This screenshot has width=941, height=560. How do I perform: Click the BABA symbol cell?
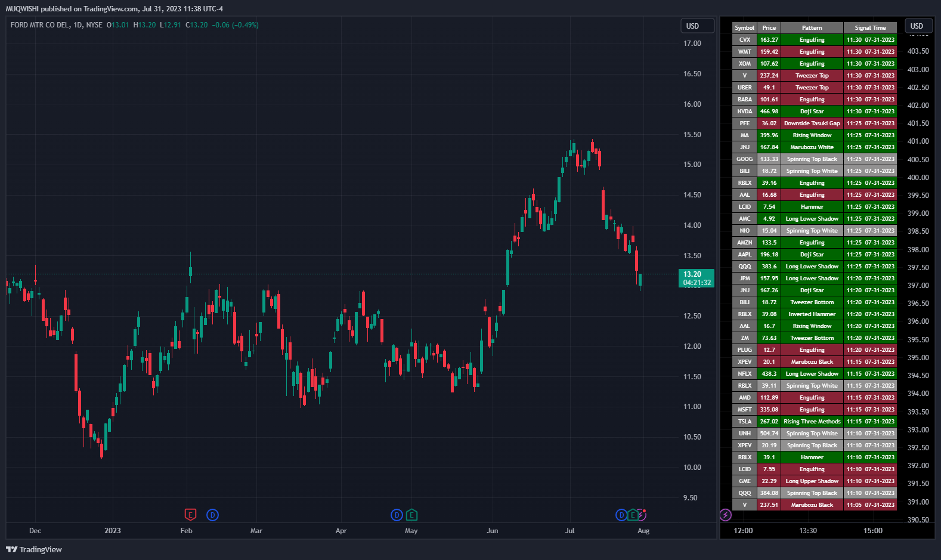[x=745, y=100]
